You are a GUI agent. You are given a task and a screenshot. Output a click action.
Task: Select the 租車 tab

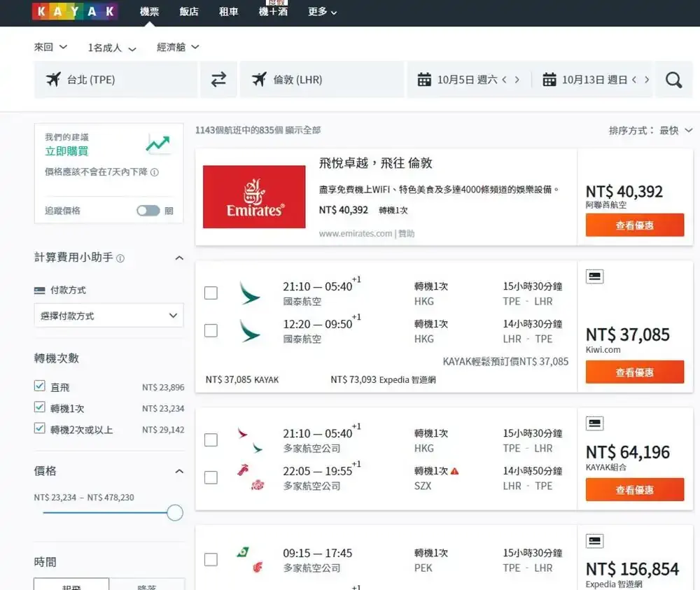pyautogui.click(x=229, y=12)
